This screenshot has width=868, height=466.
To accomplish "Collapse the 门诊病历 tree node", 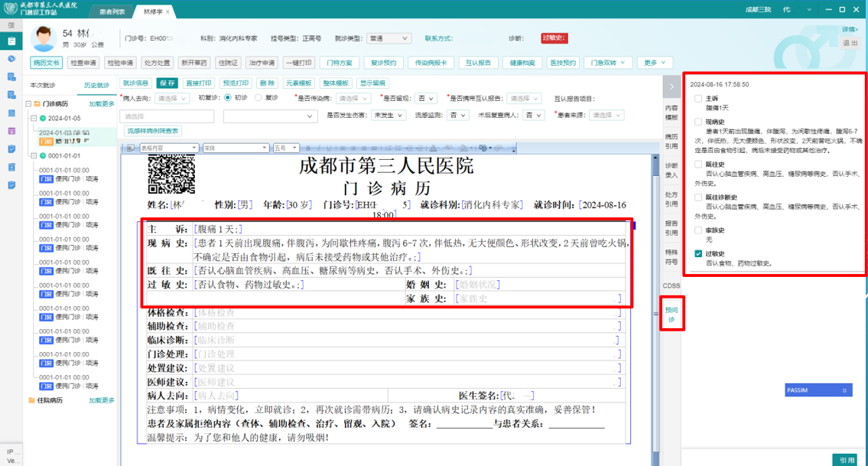I will [x=28, y=104].
